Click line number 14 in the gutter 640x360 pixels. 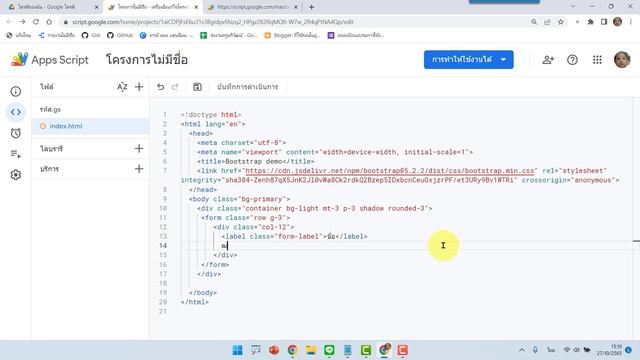(x=162, y=246)
